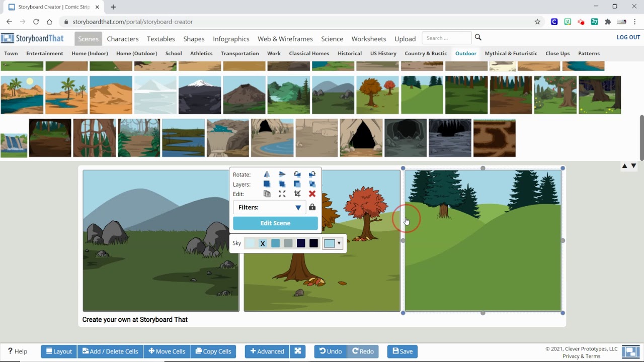Image resolution: width=644 pixels, height=362 pixels.
Task: Click Add / Delete Cells button
Action: pos(110,351)
